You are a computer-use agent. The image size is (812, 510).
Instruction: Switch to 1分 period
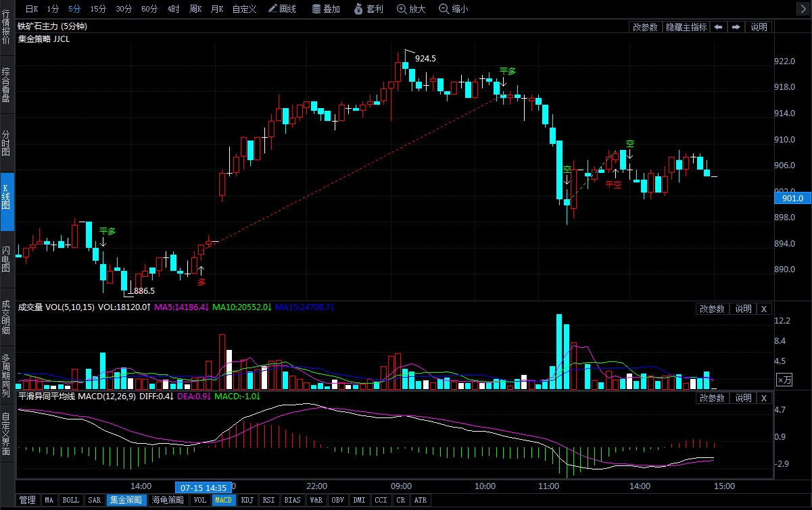[53, 9]
